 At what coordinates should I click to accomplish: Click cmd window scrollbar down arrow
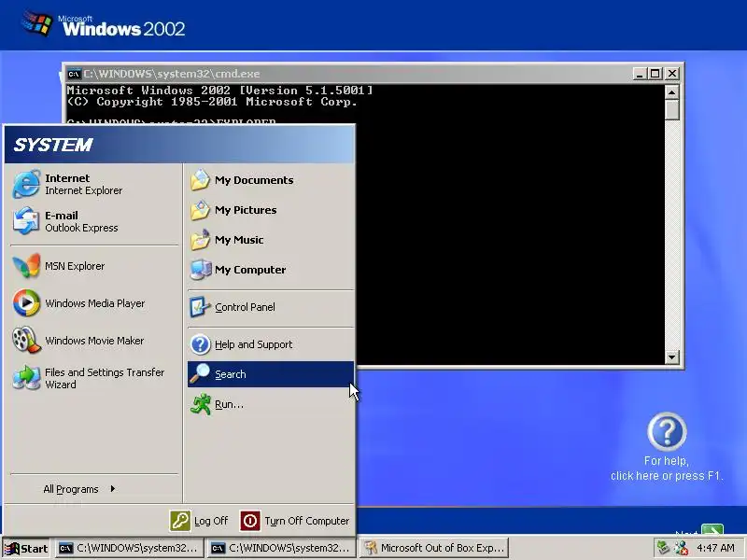point(671,357)
